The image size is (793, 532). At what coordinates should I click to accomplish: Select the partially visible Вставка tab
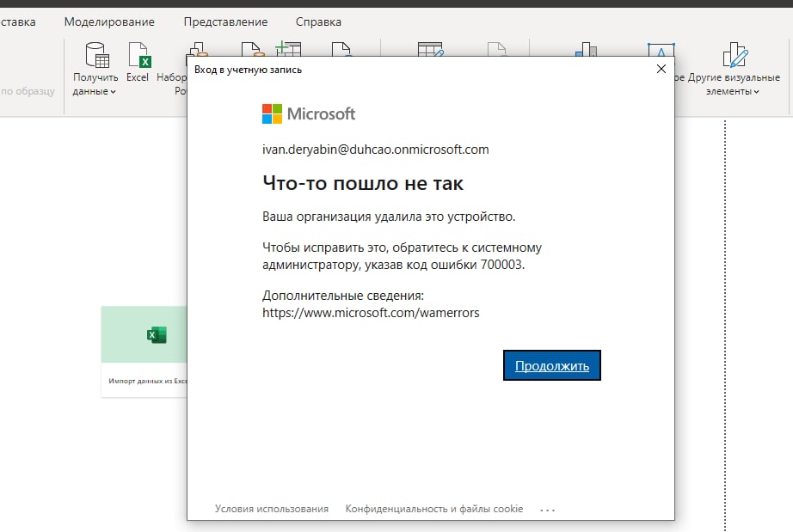click(18, 21)
